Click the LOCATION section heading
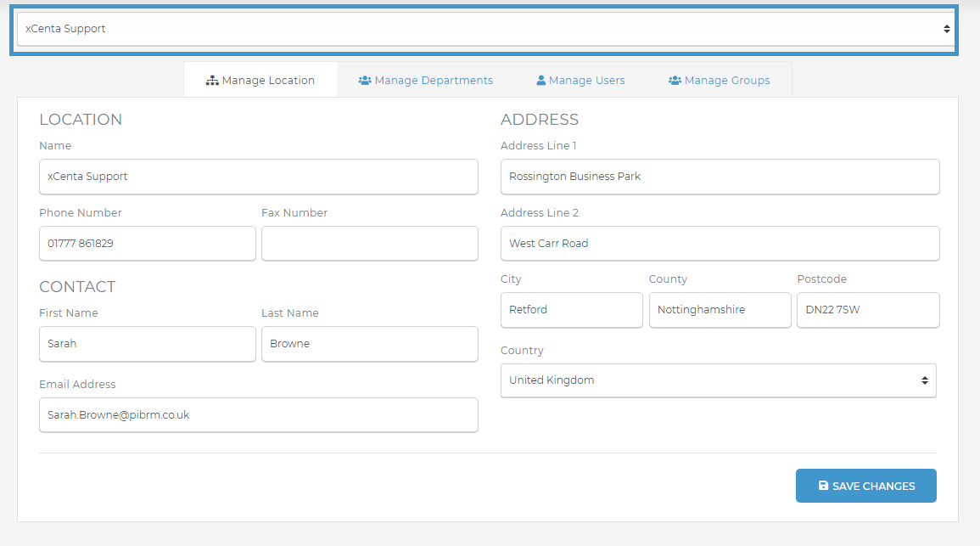This screenshot has height=546, width=980. pos(81,120)
